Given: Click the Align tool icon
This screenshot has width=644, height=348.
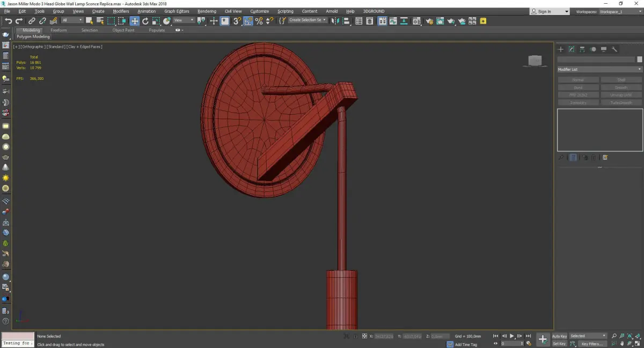Looking at the screenshot, I should tap(346, 21).
